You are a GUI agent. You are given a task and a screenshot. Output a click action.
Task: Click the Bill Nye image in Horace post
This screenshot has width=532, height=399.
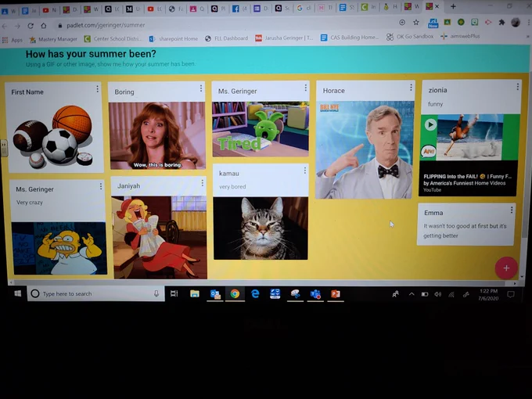click(365, 149)
